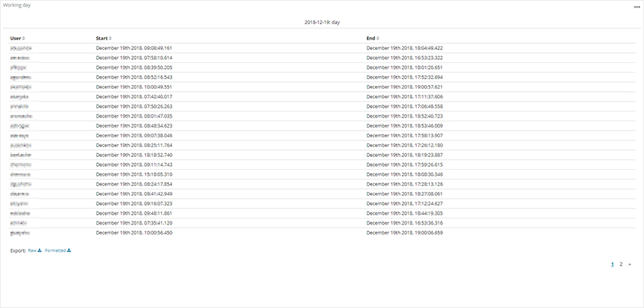Click the End time 19:00:57.621 cell
The width and height of the screenshot is (644, 308).
405,86
